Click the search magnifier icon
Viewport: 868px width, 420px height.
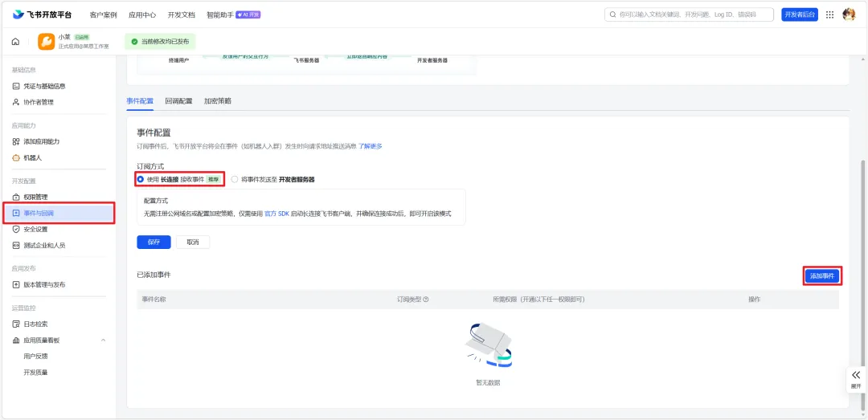pyautogui.click(x=612, y=15)
